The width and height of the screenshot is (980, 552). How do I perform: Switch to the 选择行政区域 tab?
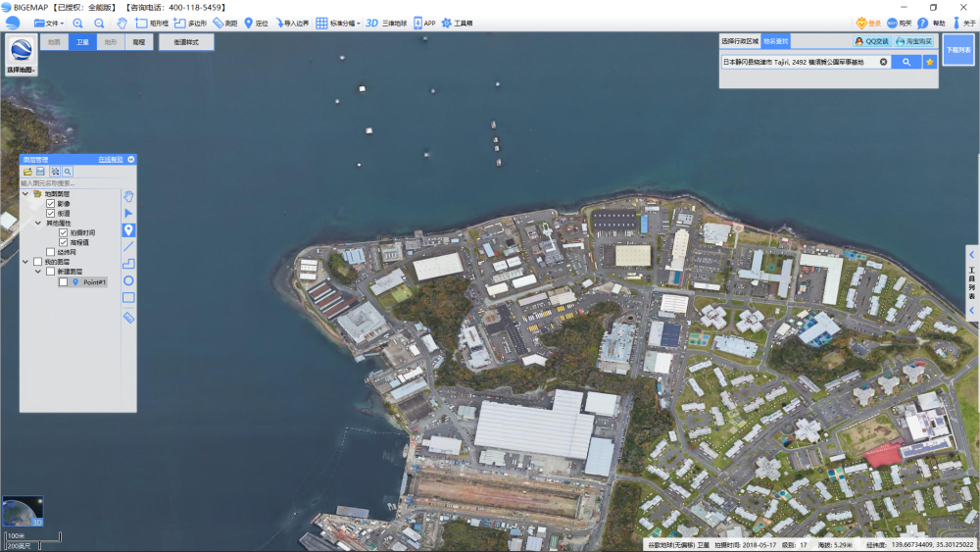[x=740, y=41]
